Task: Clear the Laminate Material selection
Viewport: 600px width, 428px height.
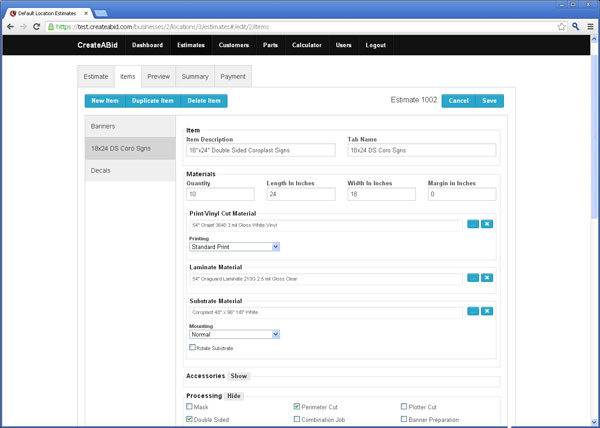Action: tap(487, 277)
